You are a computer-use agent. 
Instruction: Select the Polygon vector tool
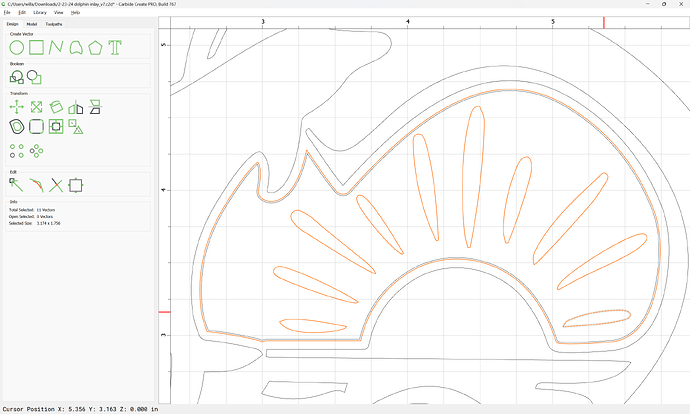(95, 48)
